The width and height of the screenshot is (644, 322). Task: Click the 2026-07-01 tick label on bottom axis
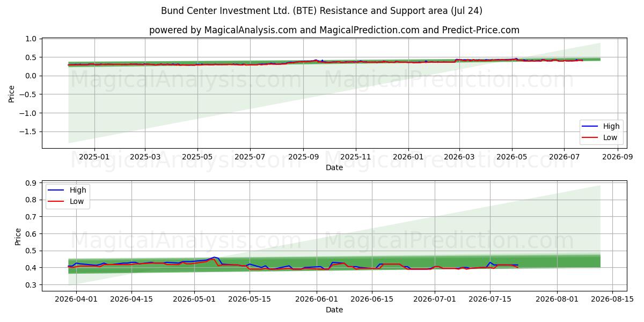click(435, 299)
